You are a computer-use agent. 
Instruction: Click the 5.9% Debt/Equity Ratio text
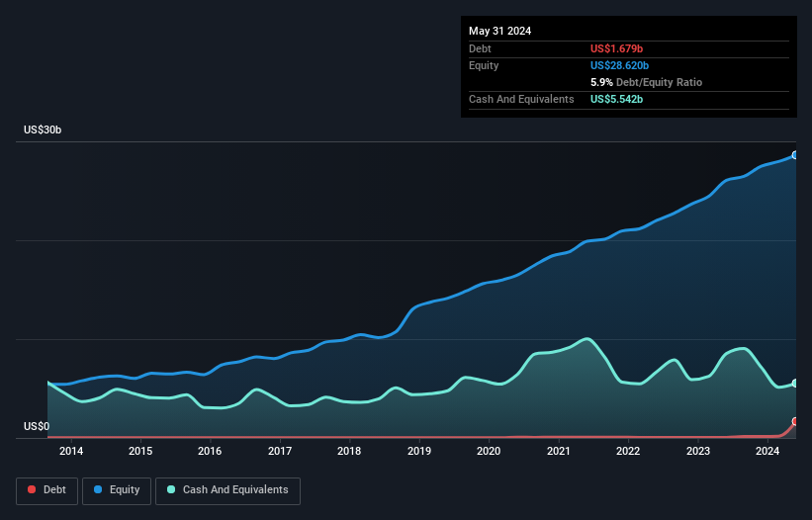click(646, 82)
